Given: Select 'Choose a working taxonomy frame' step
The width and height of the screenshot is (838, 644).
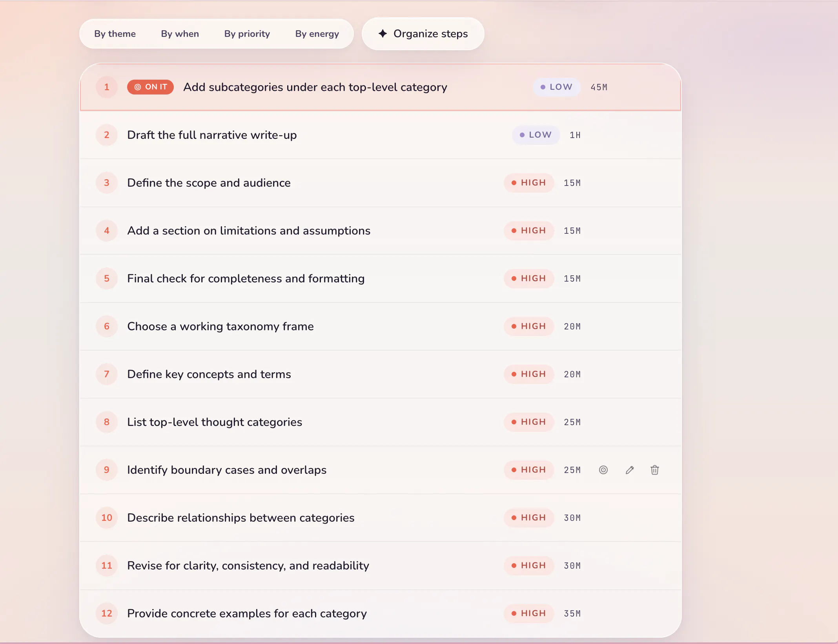Looking at the screenshot, I should click(220, 326).
